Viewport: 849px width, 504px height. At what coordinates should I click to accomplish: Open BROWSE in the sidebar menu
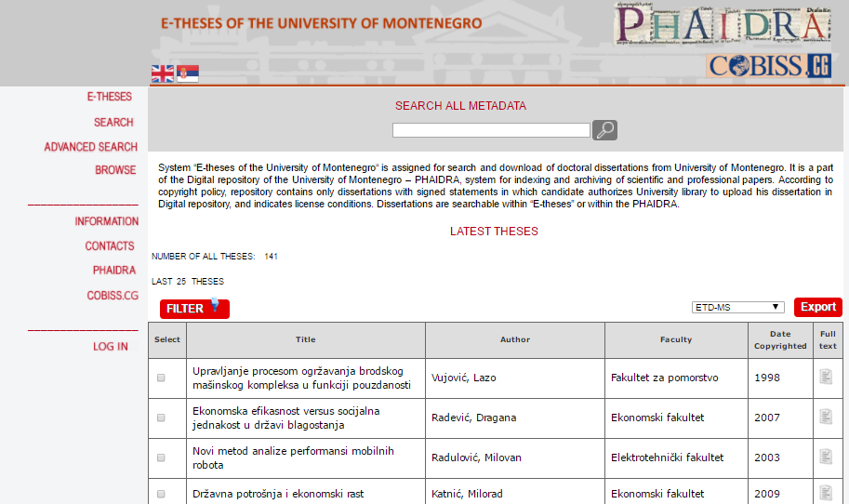tap(115, 170)
